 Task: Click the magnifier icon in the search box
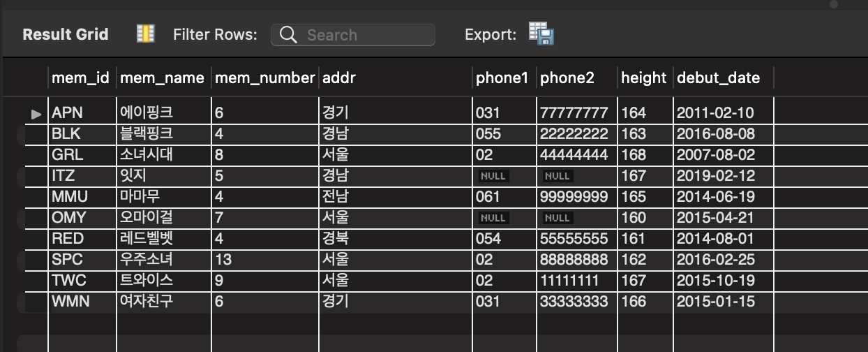click(289, 35)
